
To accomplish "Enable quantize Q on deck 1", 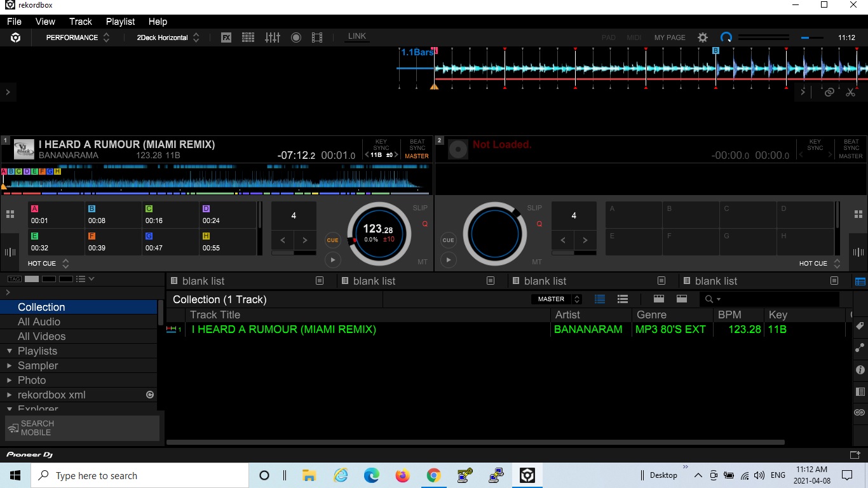I will [x=425, y=224].
